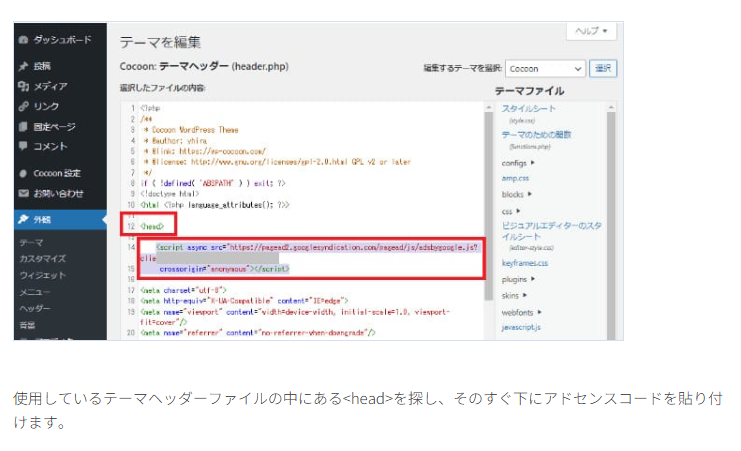Click the Posts (投稿) pin icon
The width and height of the screenshot is (741, 451).
pos(23,67)
